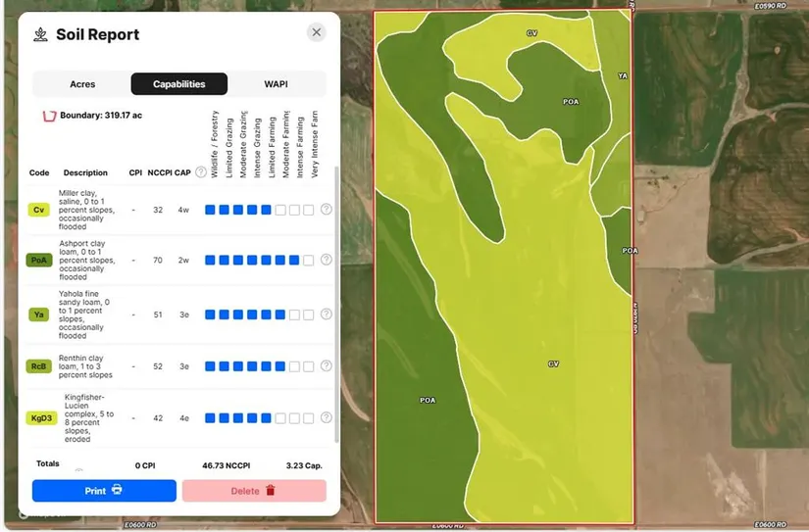Click the last empty capability box in PoA row
Viewport: 809px width, 532px height.
coord(309,261)
